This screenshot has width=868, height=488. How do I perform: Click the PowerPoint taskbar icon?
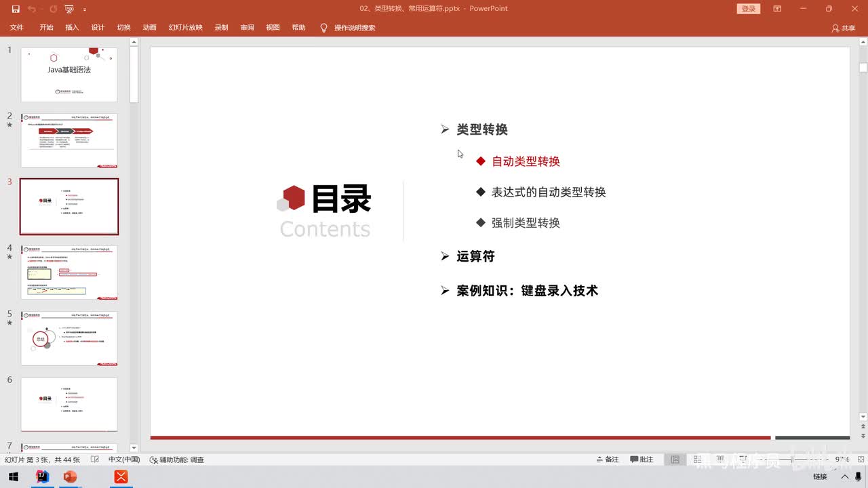point(69,476)
